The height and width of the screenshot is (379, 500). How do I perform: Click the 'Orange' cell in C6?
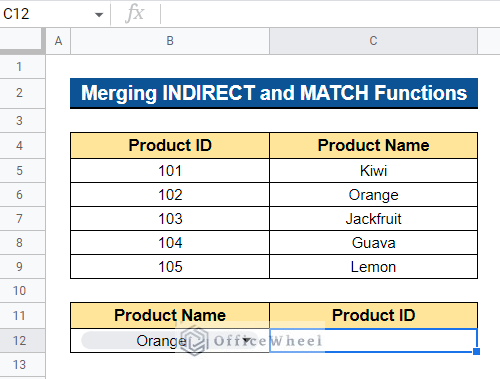click(x=373, y=194)
